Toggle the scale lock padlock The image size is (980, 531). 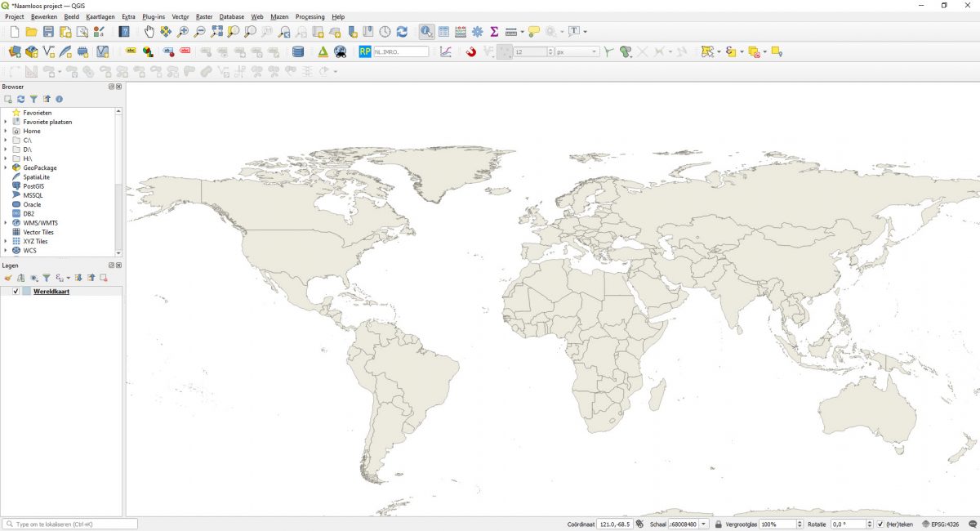coord(718,523)
